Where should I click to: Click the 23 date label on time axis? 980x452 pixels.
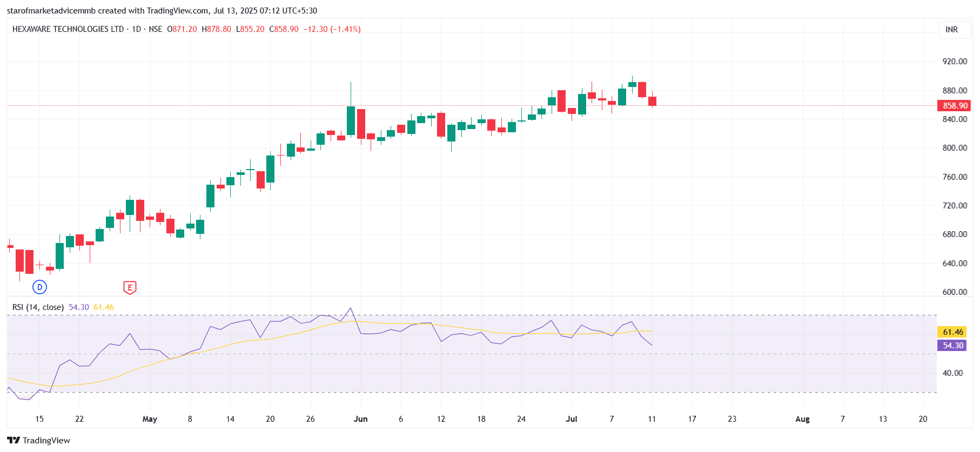(732, 419)
